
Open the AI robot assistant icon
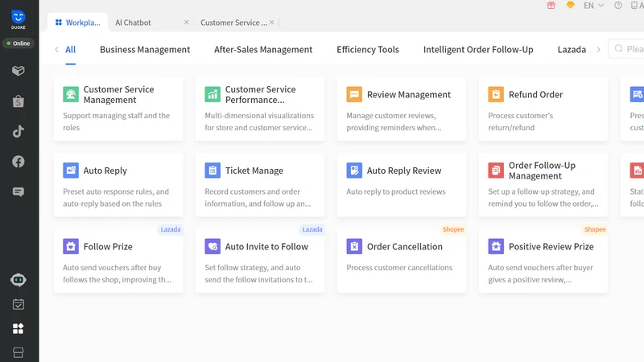(x=18, y=280)
